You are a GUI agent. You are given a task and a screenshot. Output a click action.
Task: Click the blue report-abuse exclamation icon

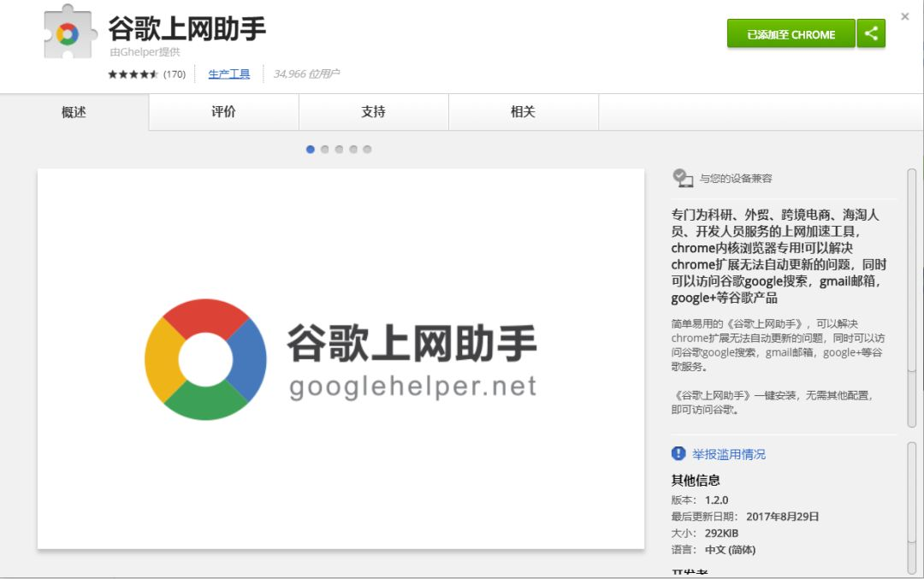coord(678,453)
